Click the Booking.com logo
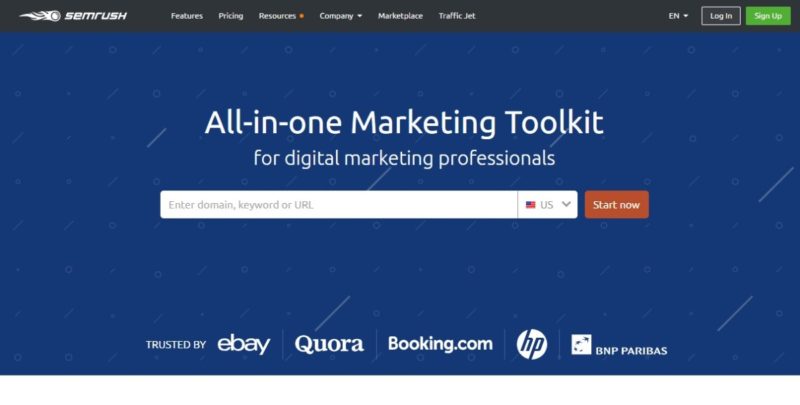The width and height of the screenshot is (800, 405). point(440,344)
